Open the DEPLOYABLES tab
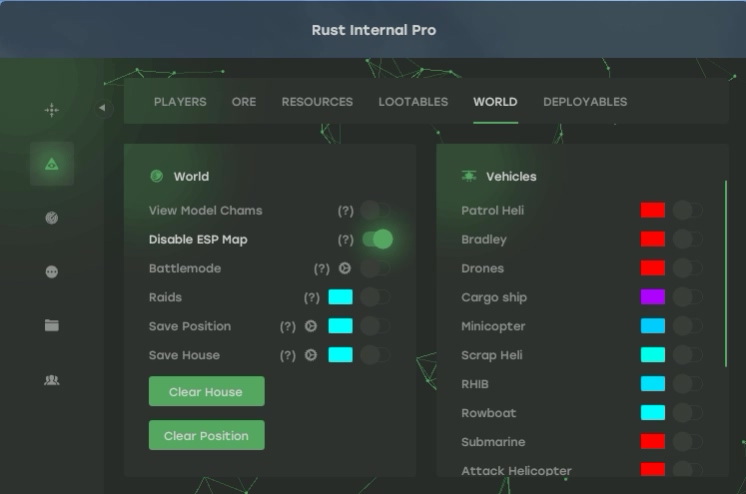The image size is (746, 494). tap(585, 102)
